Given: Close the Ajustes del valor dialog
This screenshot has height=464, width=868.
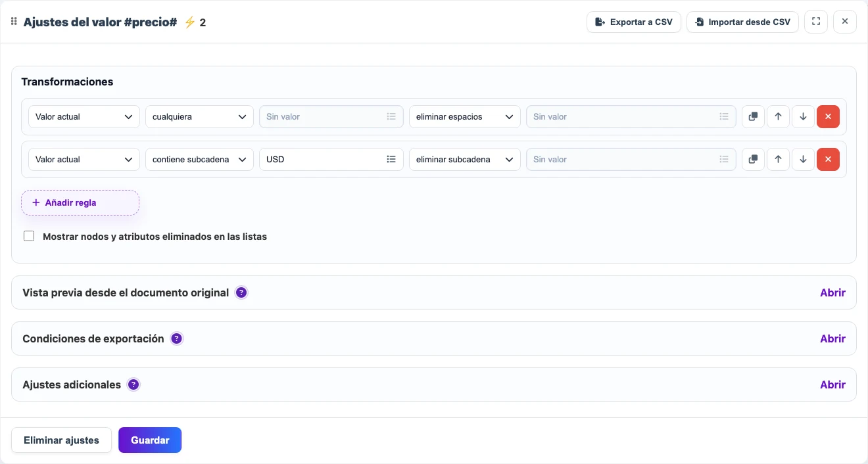Looking at the screenshot, I should [x=845, y=22].
